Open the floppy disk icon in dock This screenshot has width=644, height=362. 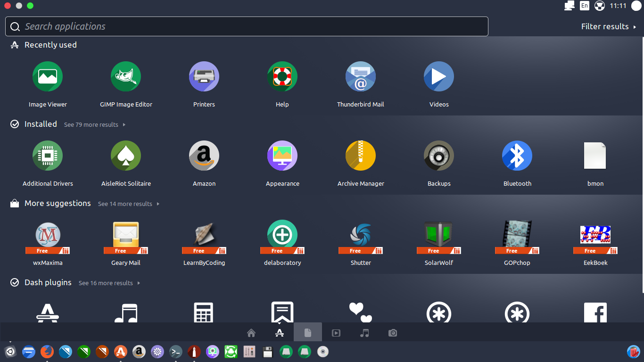point(268,352)
